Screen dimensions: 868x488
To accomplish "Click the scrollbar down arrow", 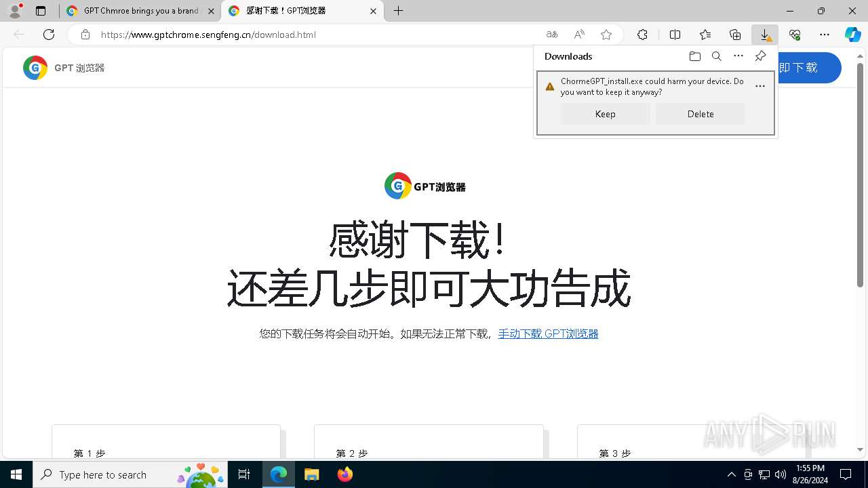I will coord(861,449).
